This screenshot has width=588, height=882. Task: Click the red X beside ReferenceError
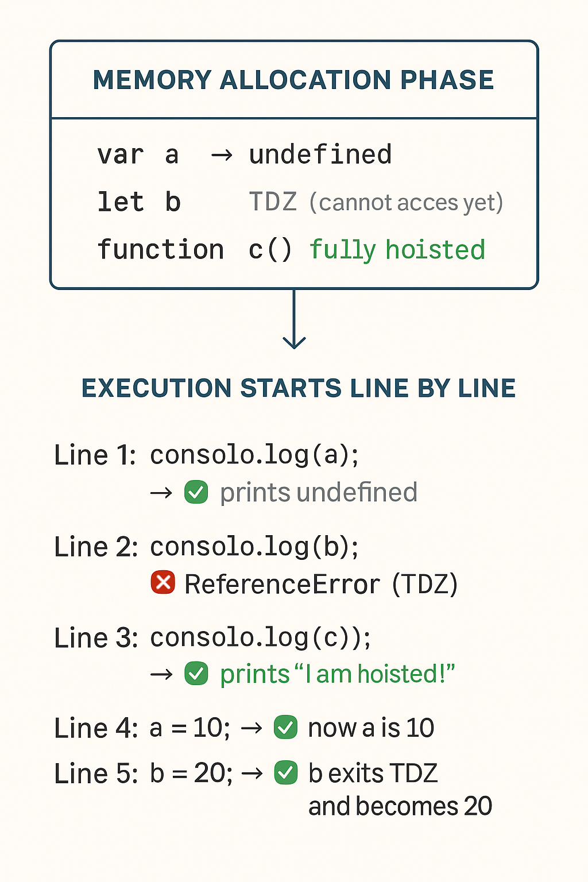163,582
